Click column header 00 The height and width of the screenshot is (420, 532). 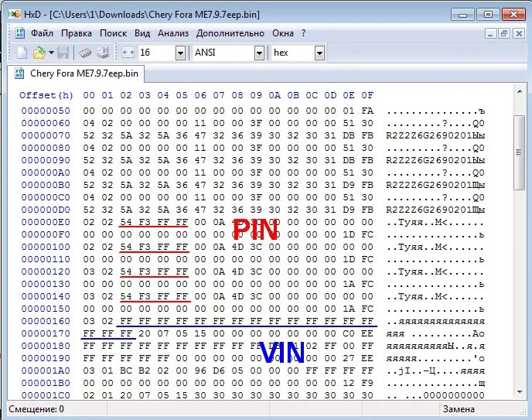[89, 95]
